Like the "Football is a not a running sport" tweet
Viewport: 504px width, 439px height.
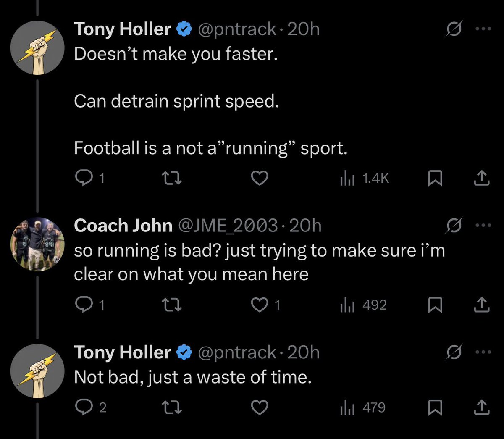point(260,179)
